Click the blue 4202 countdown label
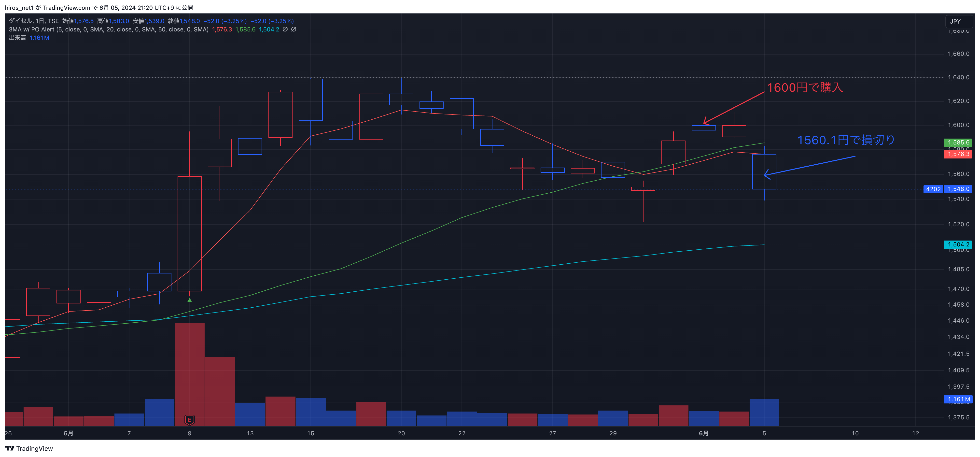 pos(933,189)
